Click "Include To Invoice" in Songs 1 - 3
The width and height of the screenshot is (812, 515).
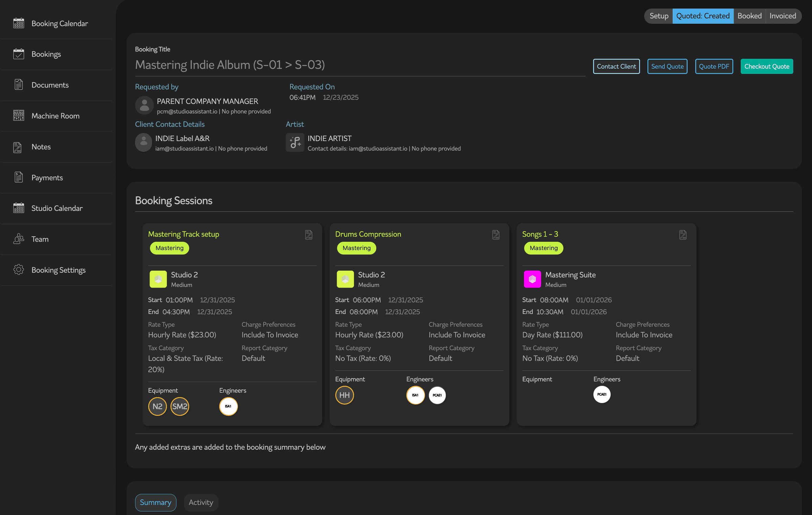644,335
